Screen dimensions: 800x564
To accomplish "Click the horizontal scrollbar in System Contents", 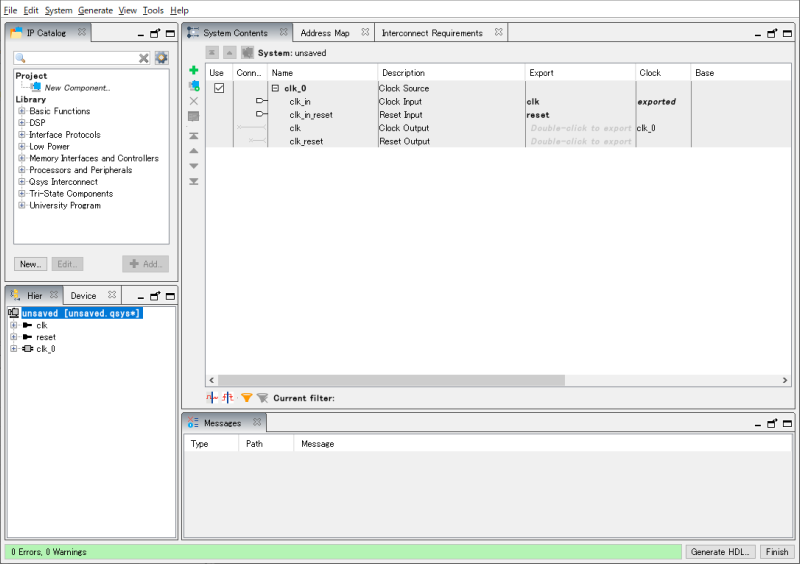I will [391, 380].
